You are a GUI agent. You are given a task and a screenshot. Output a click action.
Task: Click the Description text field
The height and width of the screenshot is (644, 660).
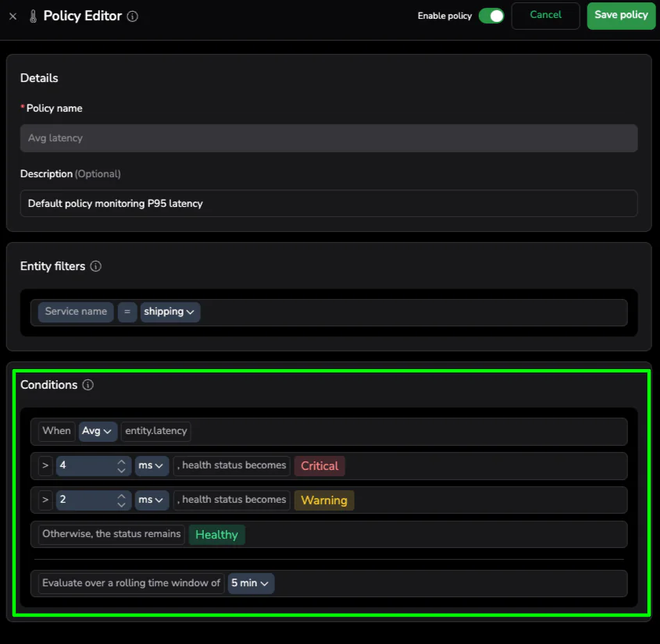click(x=328, y=204)
